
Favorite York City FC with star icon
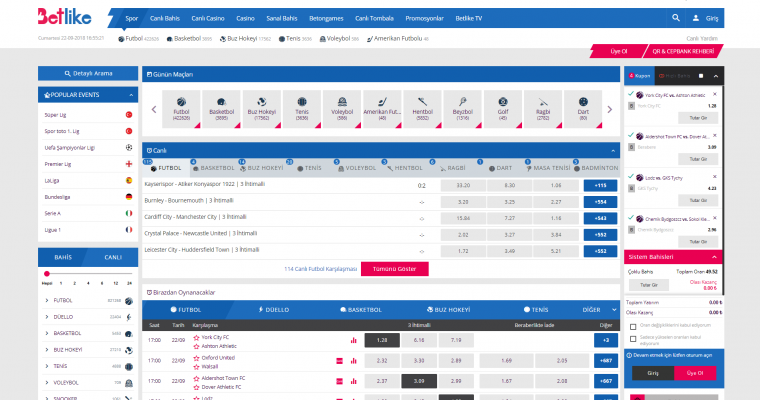pos(196,337)
